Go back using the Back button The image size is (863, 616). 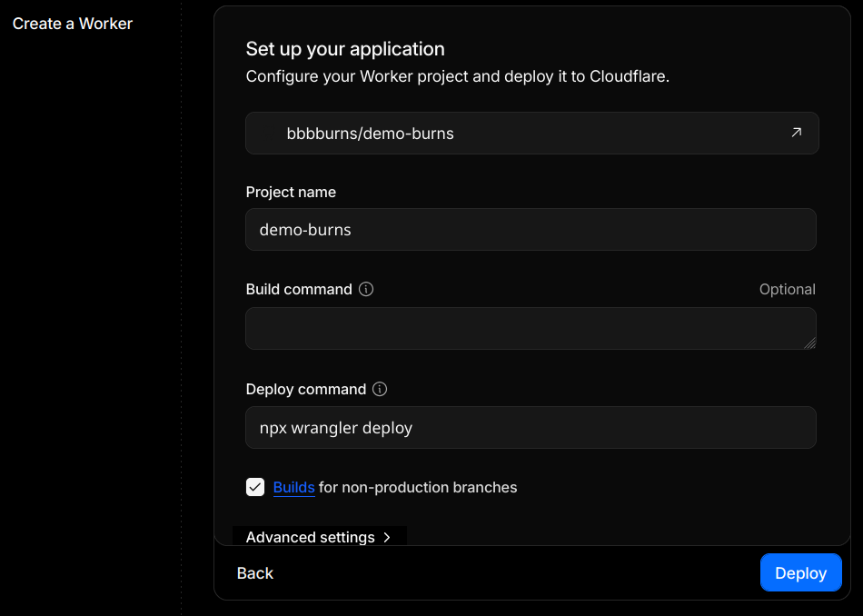coord(255,573)
